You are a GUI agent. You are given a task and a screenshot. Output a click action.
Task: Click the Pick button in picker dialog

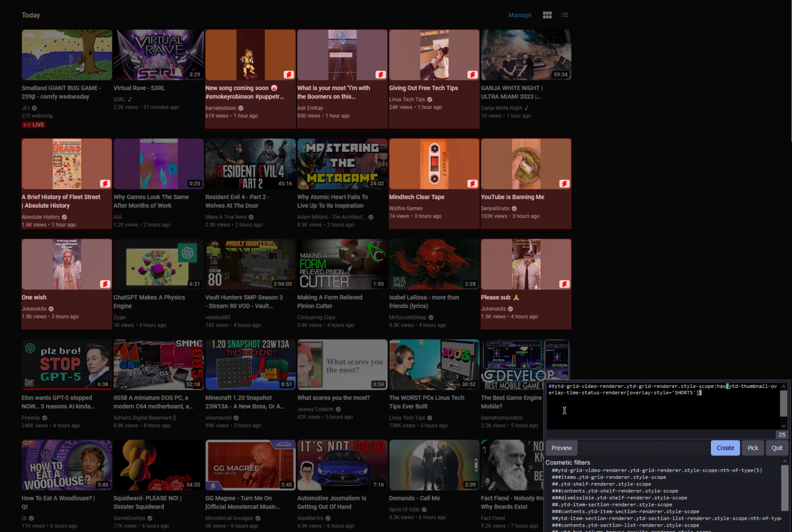click(x=752, y=448)
